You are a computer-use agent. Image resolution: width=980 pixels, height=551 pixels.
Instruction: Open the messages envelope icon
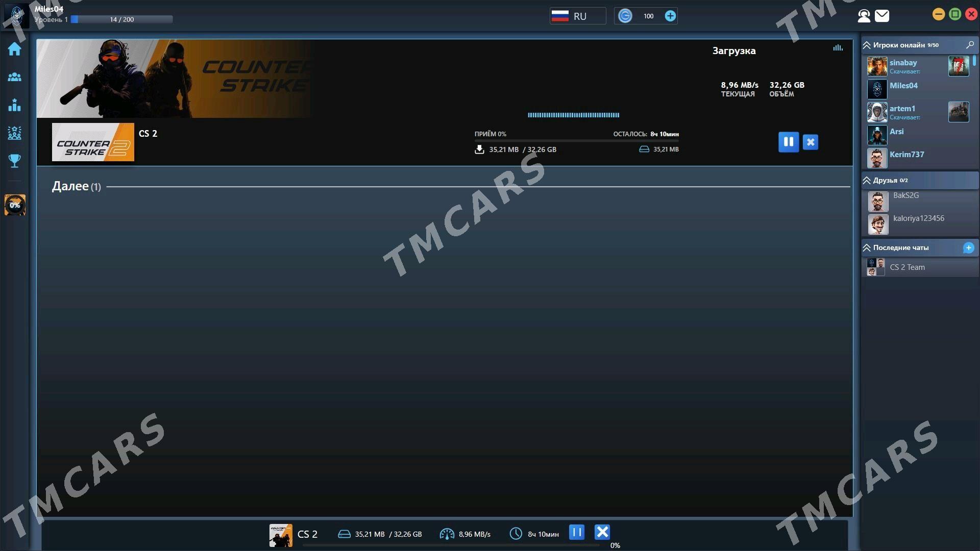pos(882,16)
